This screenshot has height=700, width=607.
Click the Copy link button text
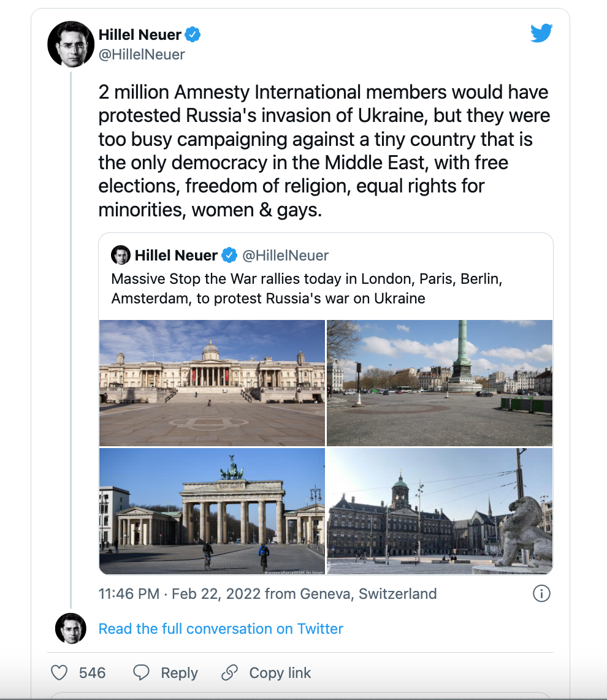point(280,673)
